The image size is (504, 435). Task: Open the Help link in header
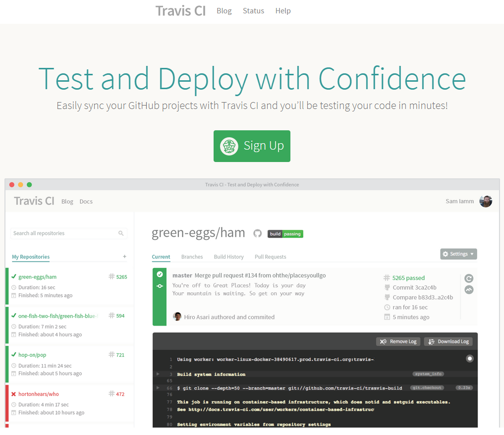(x=283, y=11)
